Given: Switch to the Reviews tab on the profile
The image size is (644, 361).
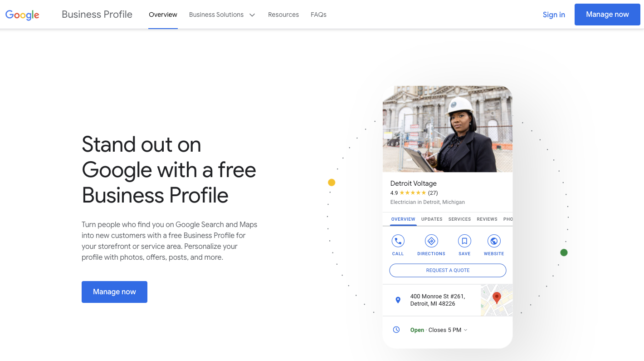Looking at the screenshot, I should [487, 219].
